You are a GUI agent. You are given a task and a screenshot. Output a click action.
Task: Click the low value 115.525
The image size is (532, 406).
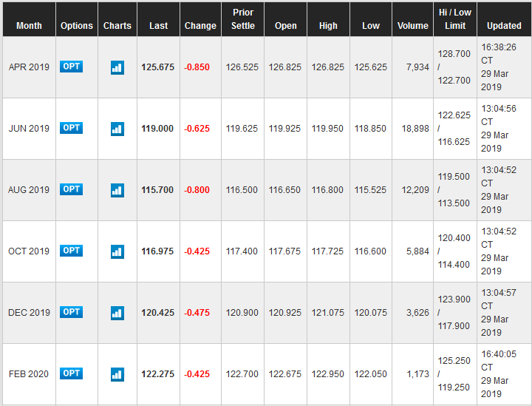pyautogui.click(x=370, y=190)
